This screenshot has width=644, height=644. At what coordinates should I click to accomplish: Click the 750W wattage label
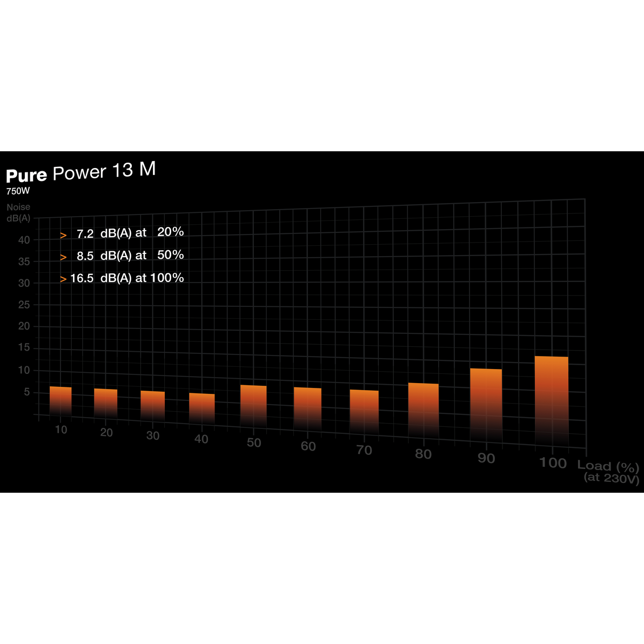[x=18, y=191]
